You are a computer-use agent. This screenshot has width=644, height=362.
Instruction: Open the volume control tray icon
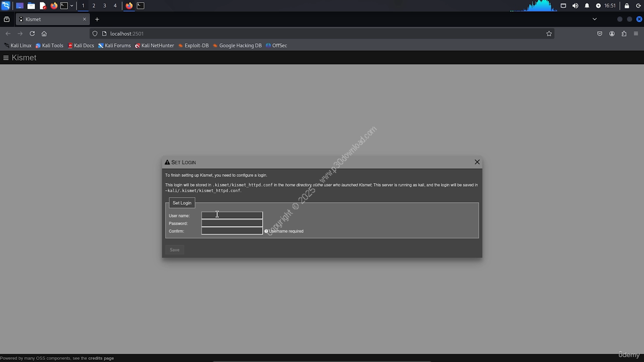click(575, 6)
